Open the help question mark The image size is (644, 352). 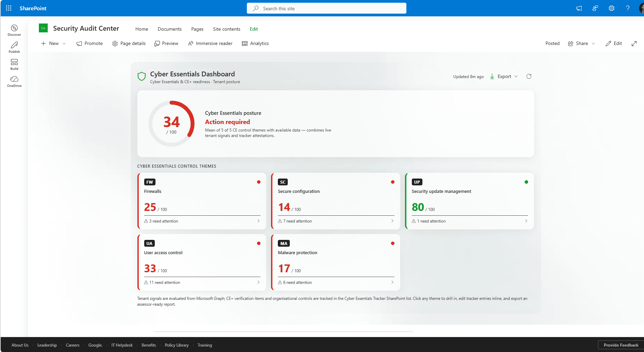pos(628,8)
